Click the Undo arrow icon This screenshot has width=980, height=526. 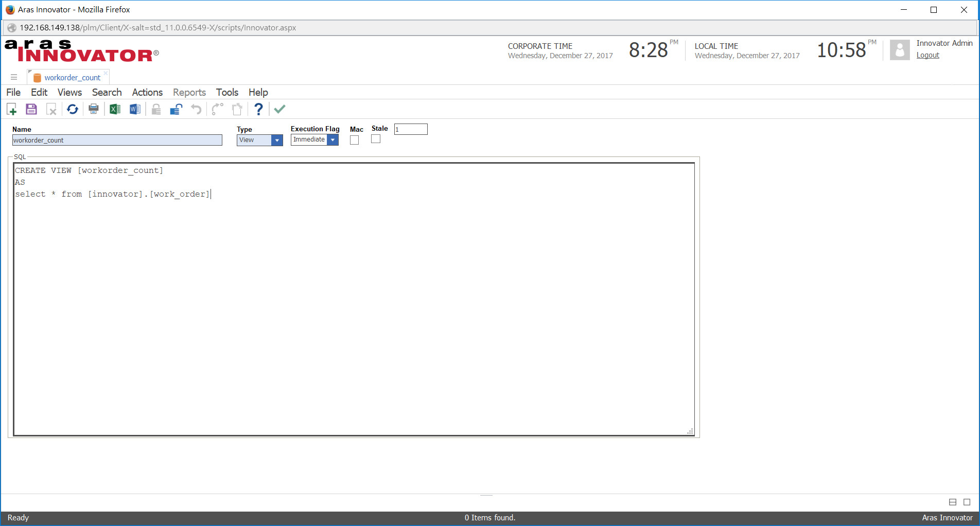tap(196, 109)
